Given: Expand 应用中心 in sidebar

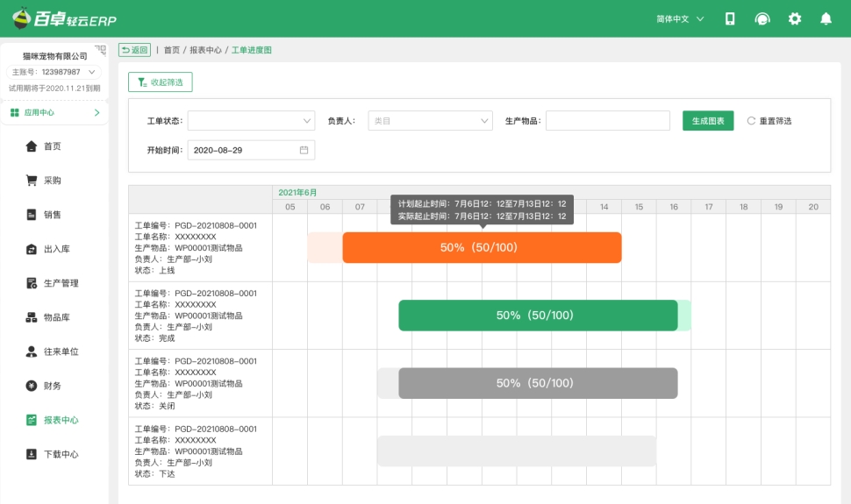Looking at the screenshot, I should click(x=54, y=112).
